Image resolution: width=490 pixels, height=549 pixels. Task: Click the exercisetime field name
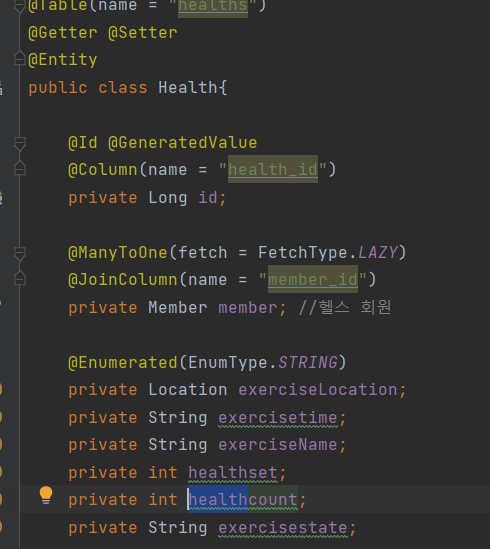278,418
